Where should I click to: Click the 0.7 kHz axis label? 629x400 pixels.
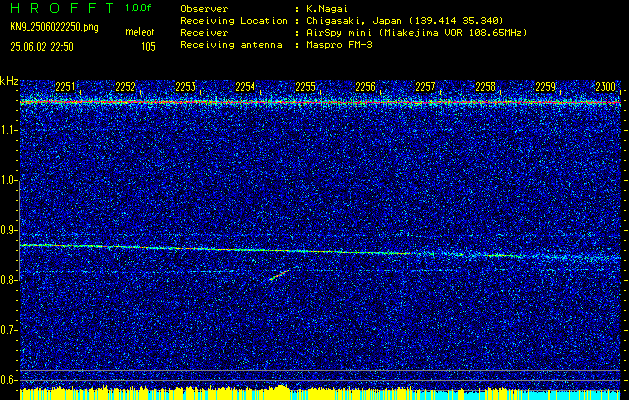pyautogui.click(x=9, y=330)
